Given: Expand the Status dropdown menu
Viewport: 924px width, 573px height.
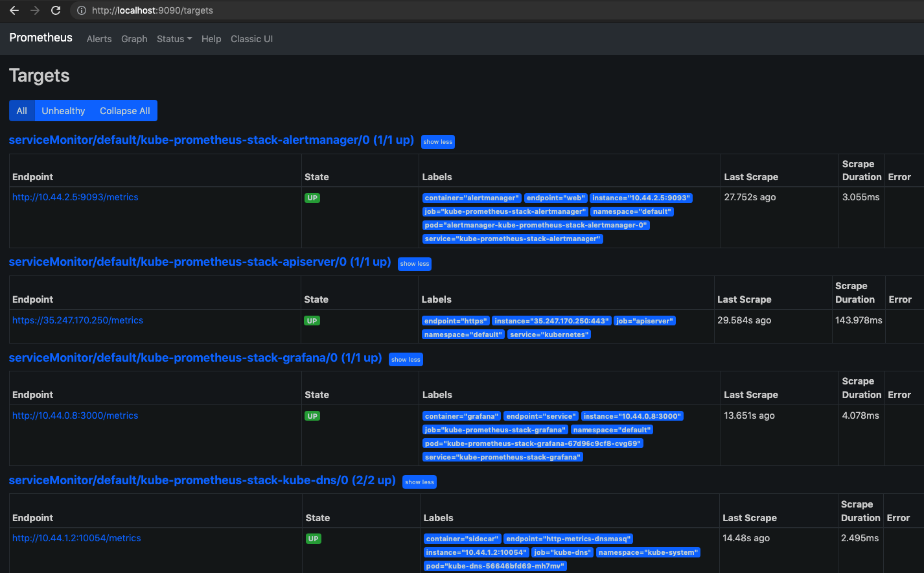Looking at the screenshot, I should (174, 39).
